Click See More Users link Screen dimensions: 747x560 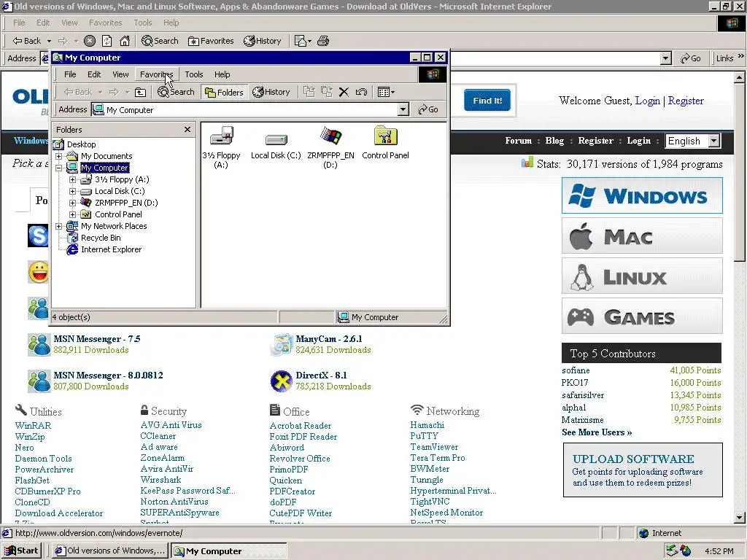(597, 432)
